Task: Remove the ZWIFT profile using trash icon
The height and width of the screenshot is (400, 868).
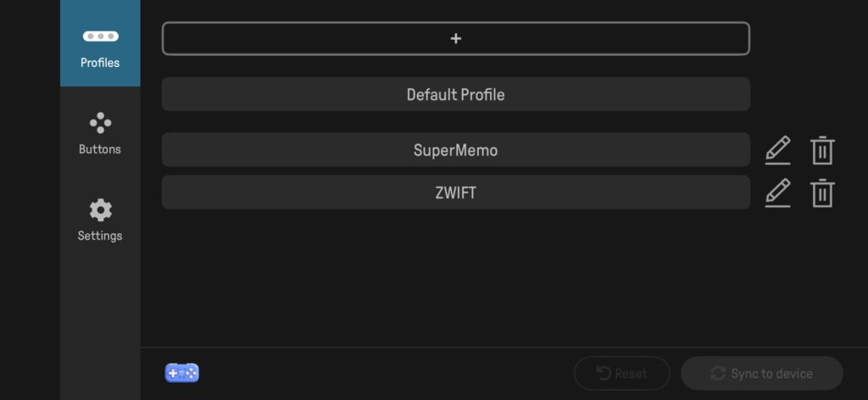Action: 821,193
